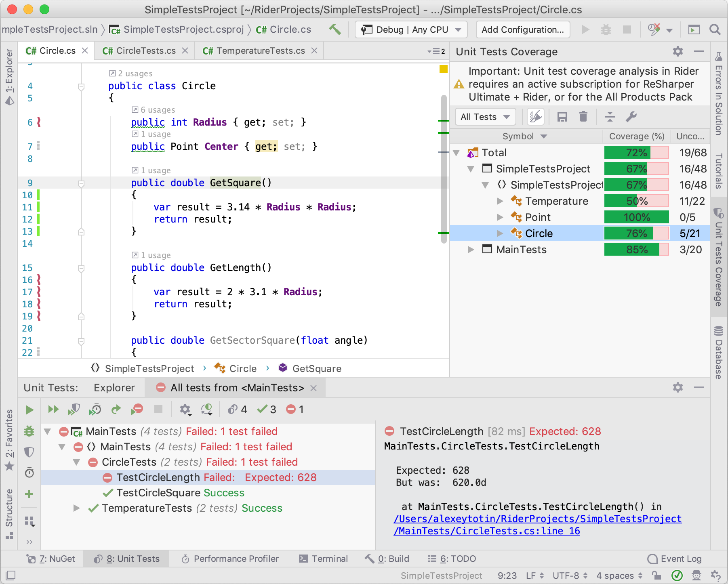Toggle the tool window layout icon in toolbar
The image size is (728, 584).
click(x=694, y=29)
